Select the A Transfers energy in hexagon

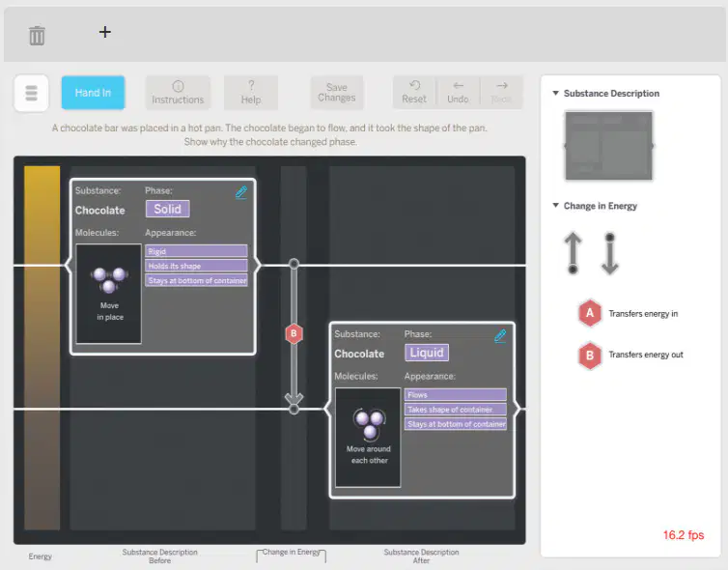pyautogui.click(x=590, y=313)
